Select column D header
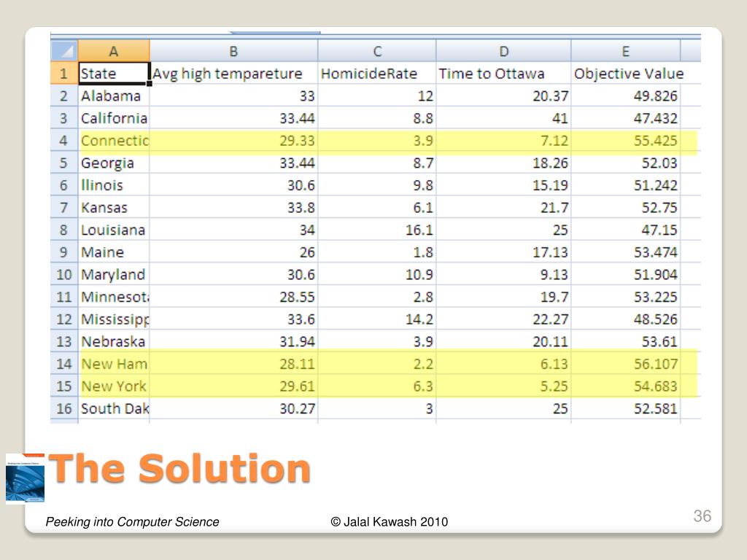This screenshot has width=747, height=560. click(503, 51)
